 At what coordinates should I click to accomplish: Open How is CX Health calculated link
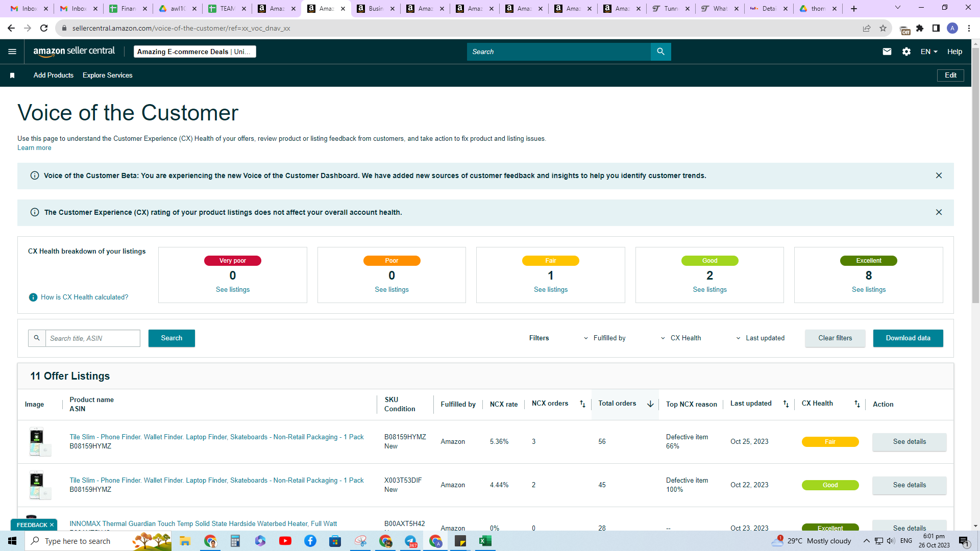click(85, 297)
